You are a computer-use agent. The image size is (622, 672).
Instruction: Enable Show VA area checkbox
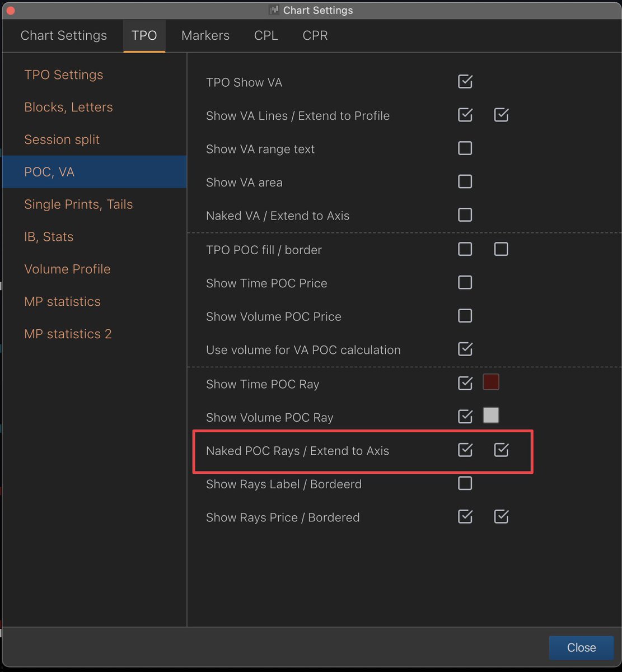click(465, 181)
